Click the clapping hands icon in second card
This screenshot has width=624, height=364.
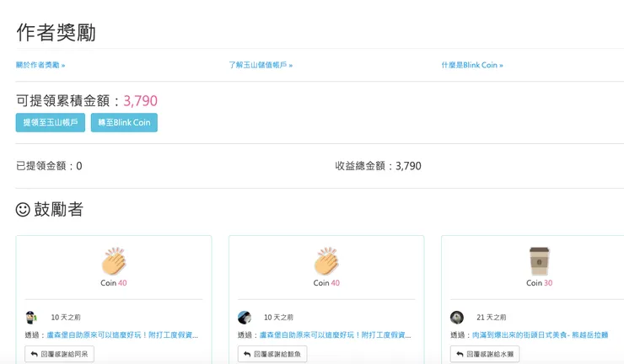coord(326,261)
